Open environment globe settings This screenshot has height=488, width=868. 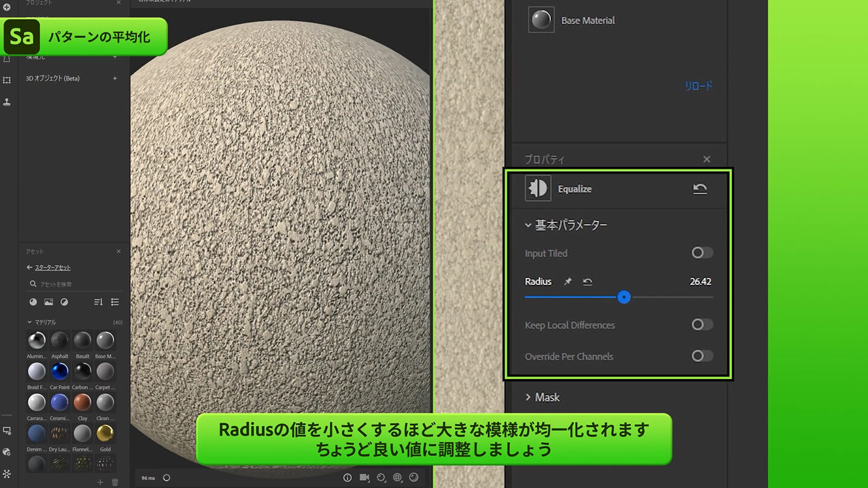[x=397, y=478]
